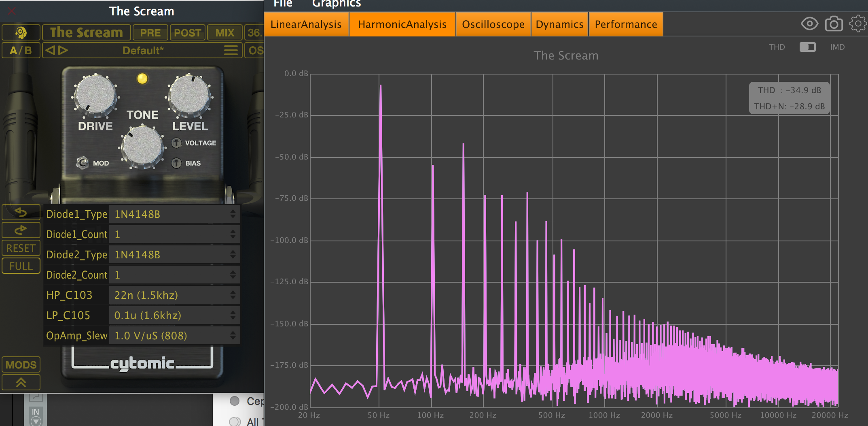Open the OS oversampling selector
The width and height of the screenshot is (868, 426).
click(255, 50)
